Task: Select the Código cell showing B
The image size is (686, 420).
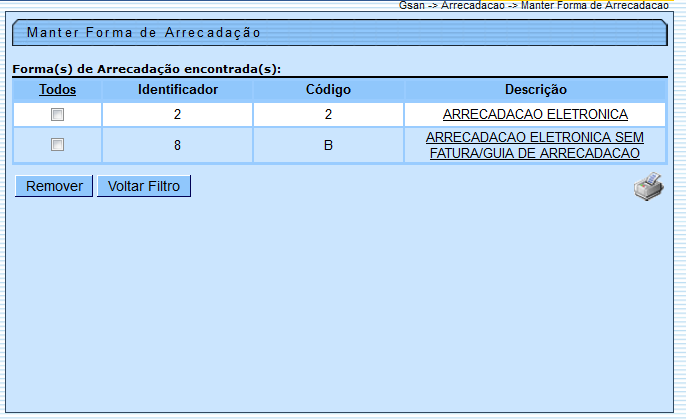Action: (x=328, y=145)
